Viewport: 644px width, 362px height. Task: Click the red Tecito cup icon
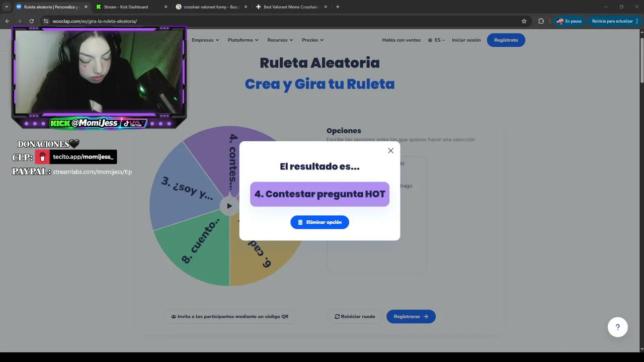click(42, 157)
